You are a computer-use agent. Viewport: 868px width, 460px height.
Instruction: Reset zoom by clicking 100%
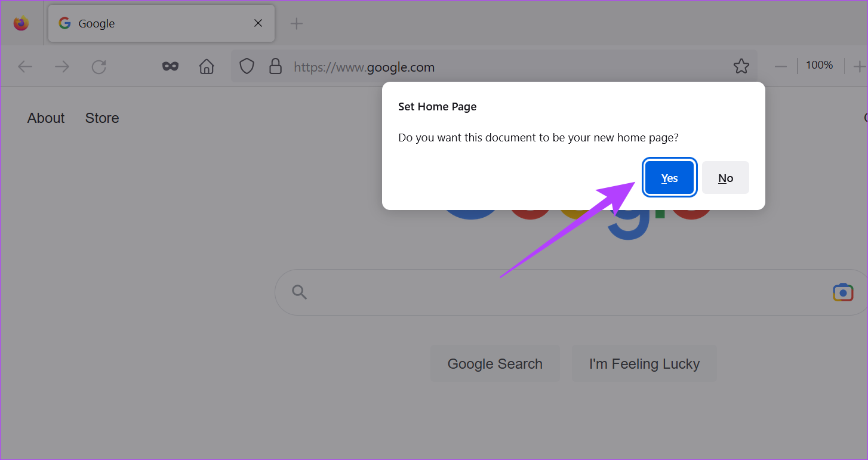point(819,66)
